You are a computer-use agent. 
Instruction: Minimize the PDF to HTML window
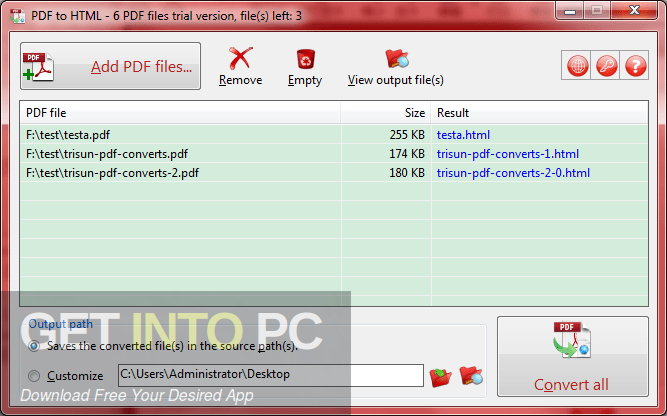570,11
